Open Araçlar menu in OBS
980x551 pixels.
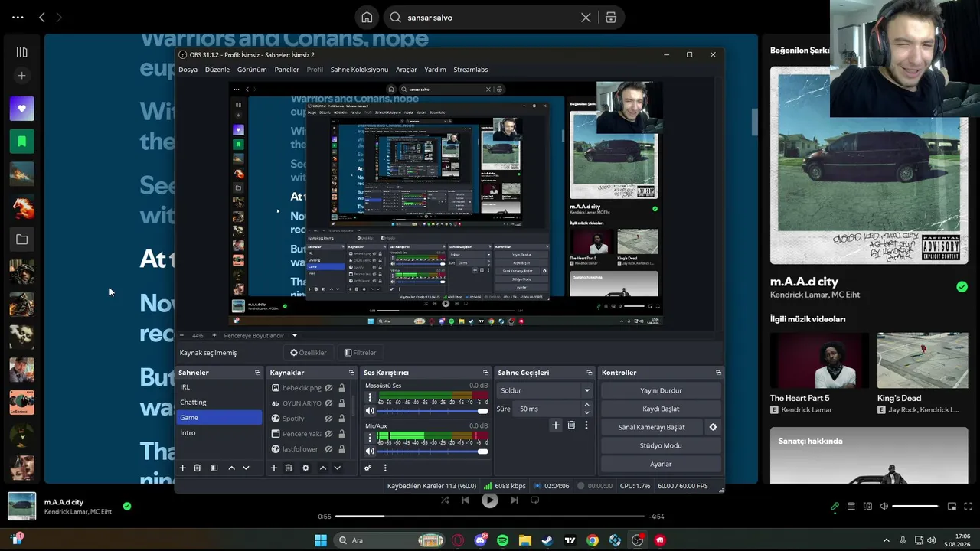coord(407,70)
